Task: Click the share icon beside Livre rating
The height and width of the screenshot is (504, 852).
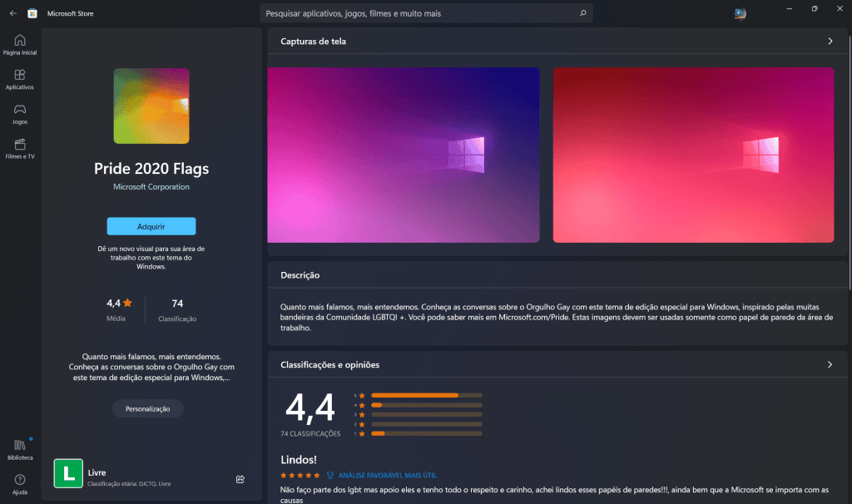Action: tap(240, 479)
